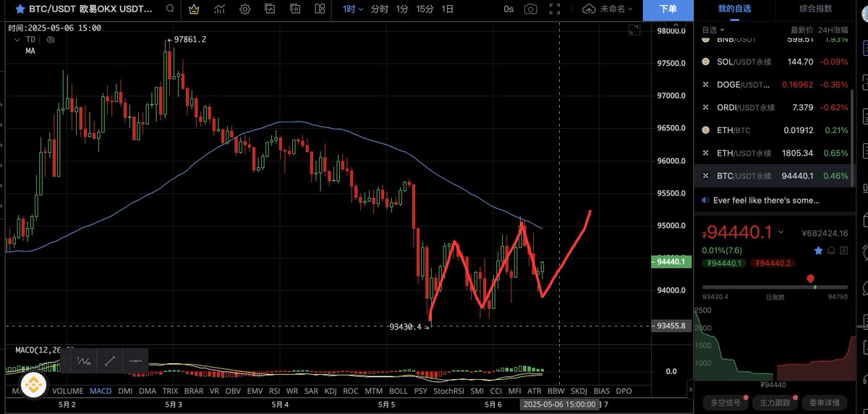Enable the StochRSI indicator
Image resolution: width=868 pixels, height=414 pixels.
click(x=448, y=391)
